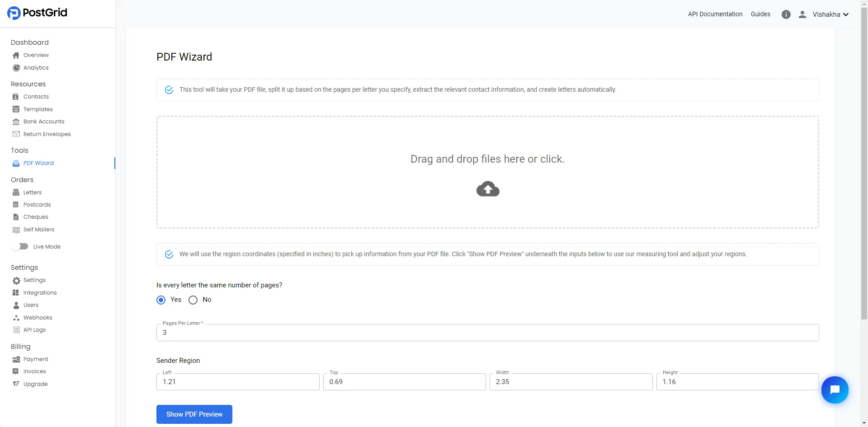The image size is (868, 427).
Task: Open the Bank Accounts page
Action: point(44,121)
